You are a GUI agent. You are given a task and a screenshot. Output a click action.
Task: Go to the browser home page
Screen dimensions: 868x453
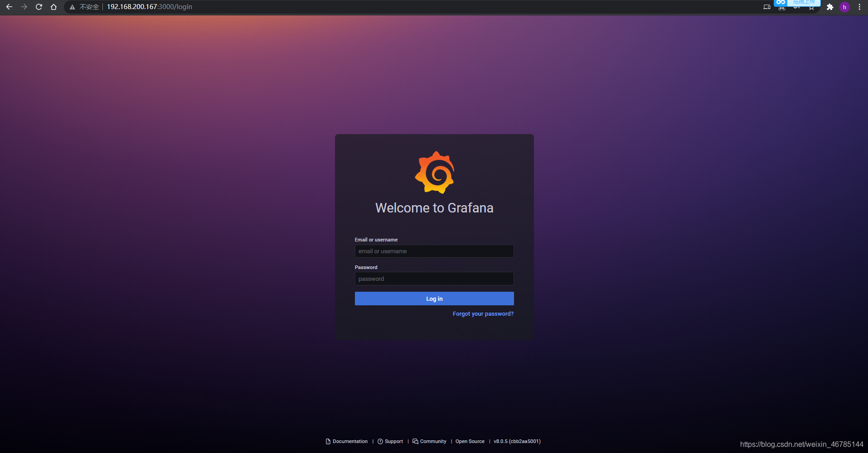tap(53, 7)
